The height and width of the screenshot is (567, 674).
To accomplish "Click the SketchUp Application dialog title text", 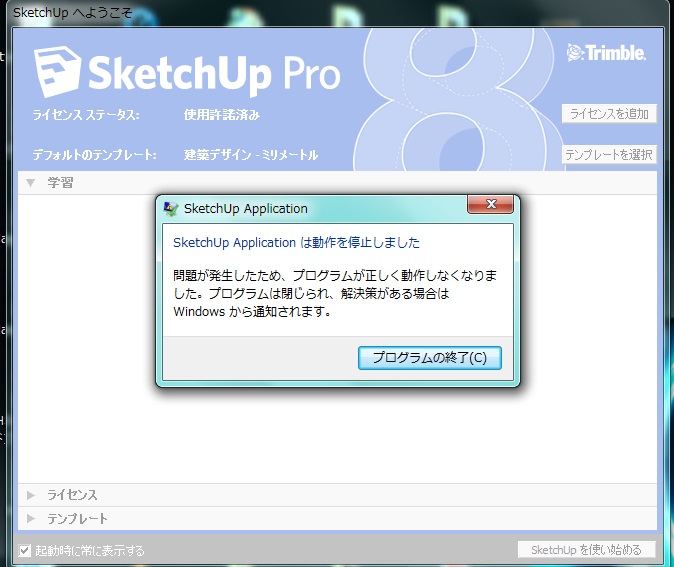I will [x=245, y=208].
